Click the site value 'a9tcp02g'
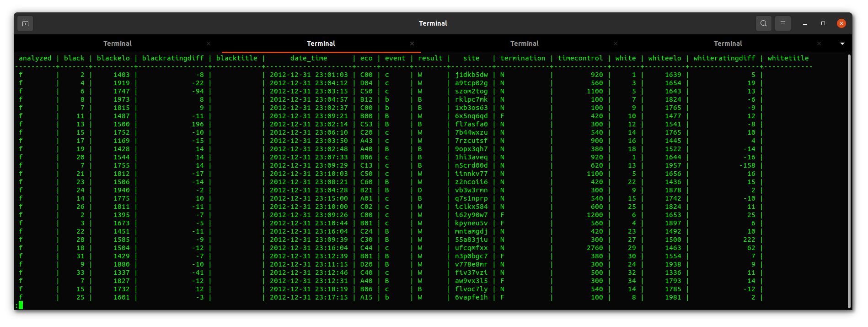The height and width of the screenshot is (327, 868). pyautogui.click(x=472, y=83)
